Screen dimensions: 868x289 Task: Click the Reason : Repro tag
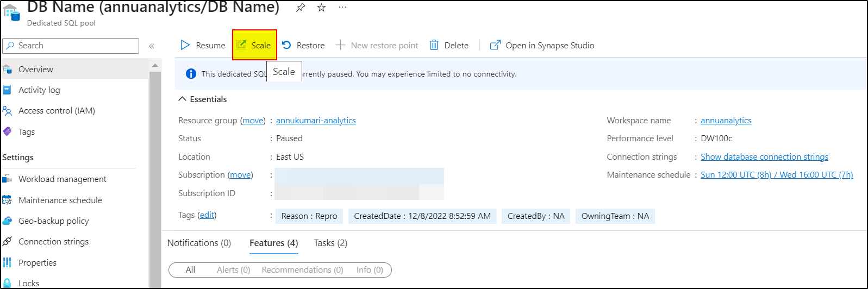pos(309,216)
